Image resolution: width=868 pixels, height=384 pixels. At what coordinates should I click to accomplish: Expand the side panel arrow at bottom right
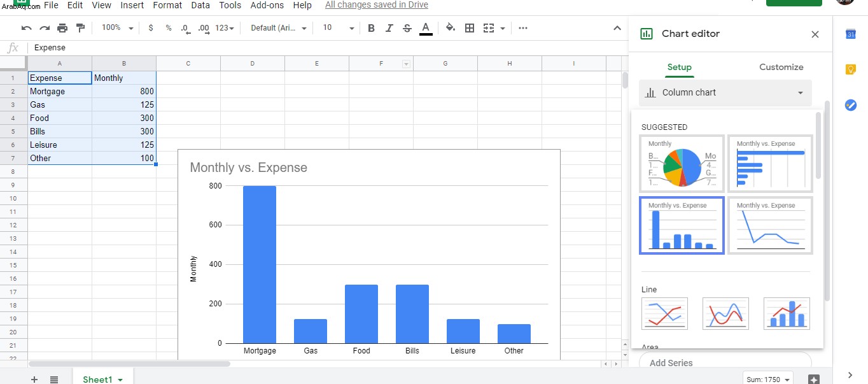coord(850,375)
